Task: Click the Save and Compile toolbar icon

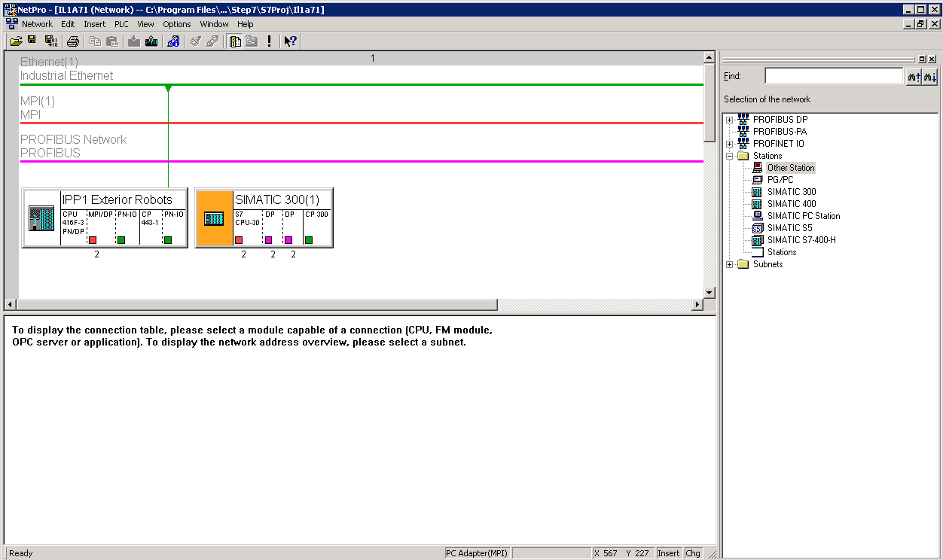Action: point(50,41)
